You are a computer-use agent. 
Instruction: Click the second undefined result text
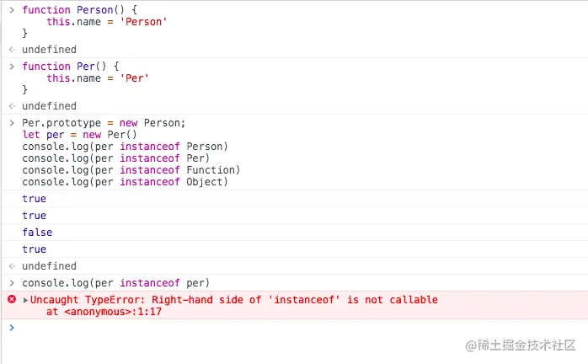[49, 106]
